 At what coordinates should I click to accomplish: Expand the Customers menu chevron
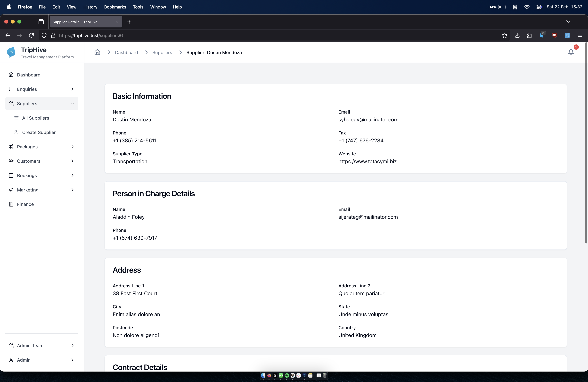coord(72,161)
